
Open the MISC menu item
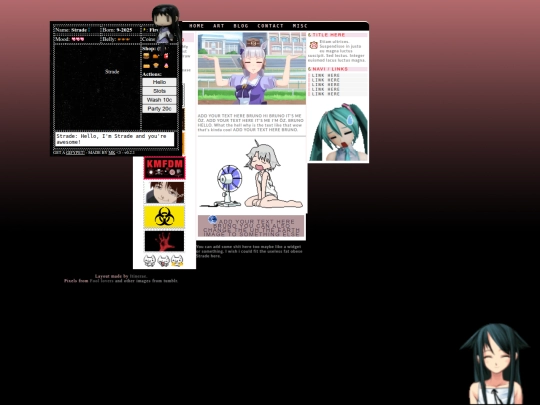pyautogui.click(x=300, y=26)
